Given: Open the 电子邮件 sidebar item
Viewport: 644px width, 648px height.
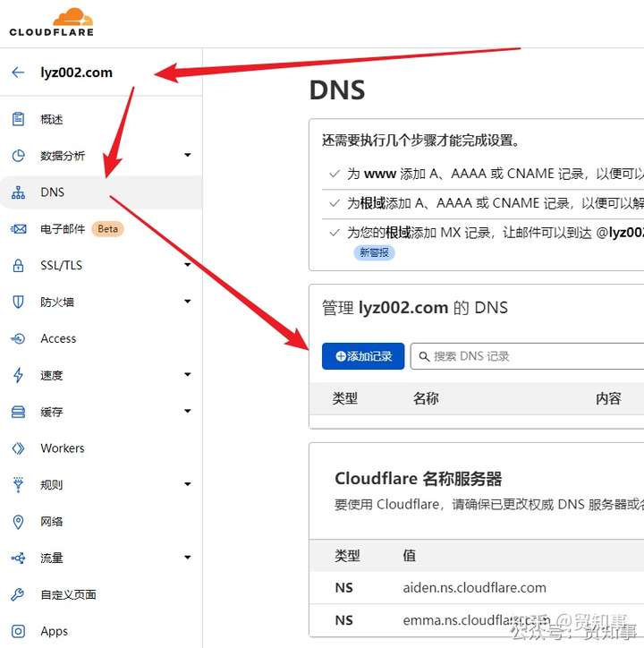Looking at the screenshot, I should click(63, 229).
